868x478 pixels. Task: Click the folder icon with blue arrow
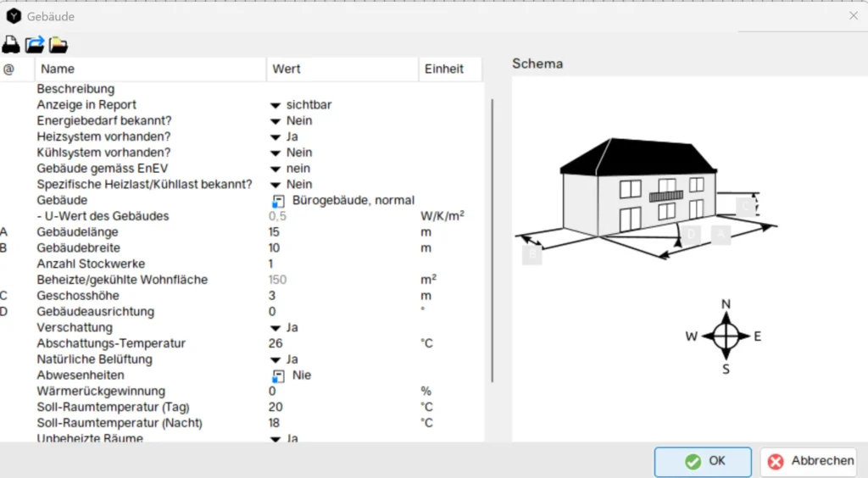point(35,44)
